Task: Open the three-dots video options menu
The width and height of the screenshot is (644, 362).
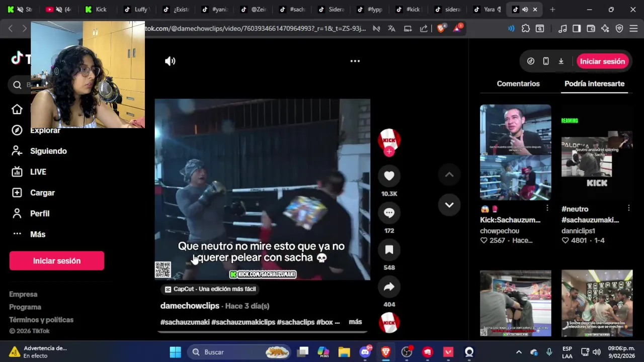Action: click(355, 61)
